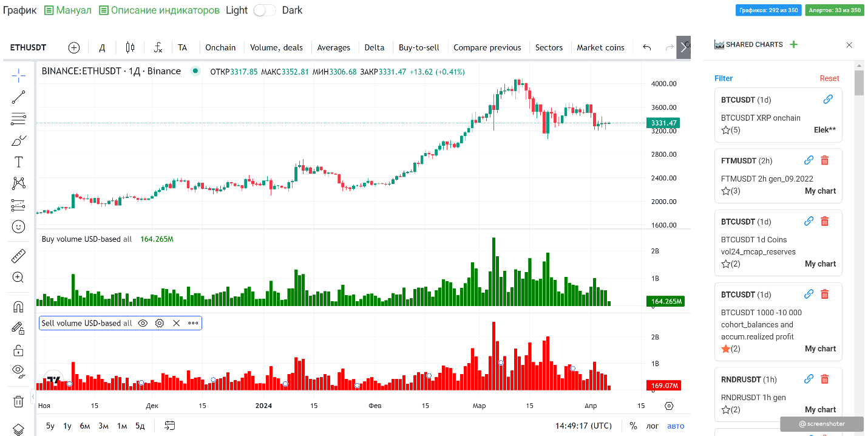Image resolution: width=868 pixels, height=436 pixels.
Task: Toggle the Light/Dark theme switch
Action: click(264, 10)
